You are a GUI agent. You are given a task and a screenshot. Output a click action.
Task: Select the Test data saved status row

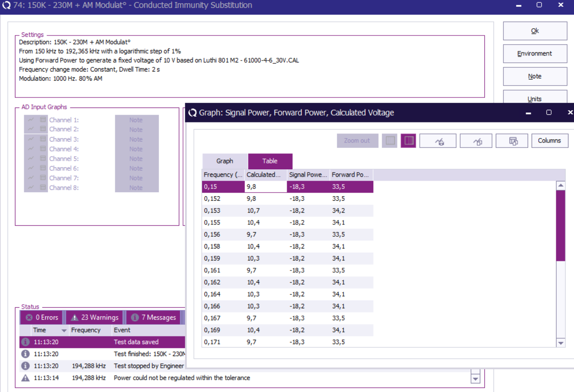pos(103,342)
